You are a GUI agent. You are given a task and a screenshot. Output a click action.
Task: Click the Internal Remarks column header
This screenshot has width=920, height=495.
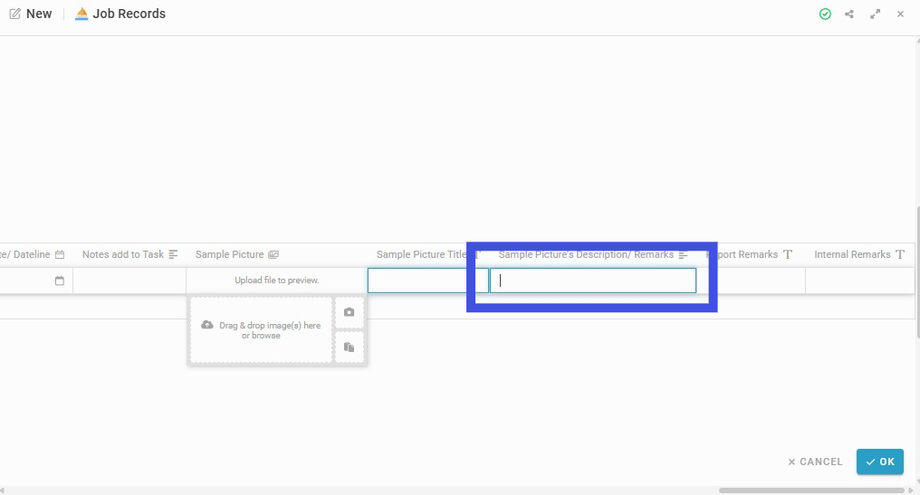tap(860, 255)
